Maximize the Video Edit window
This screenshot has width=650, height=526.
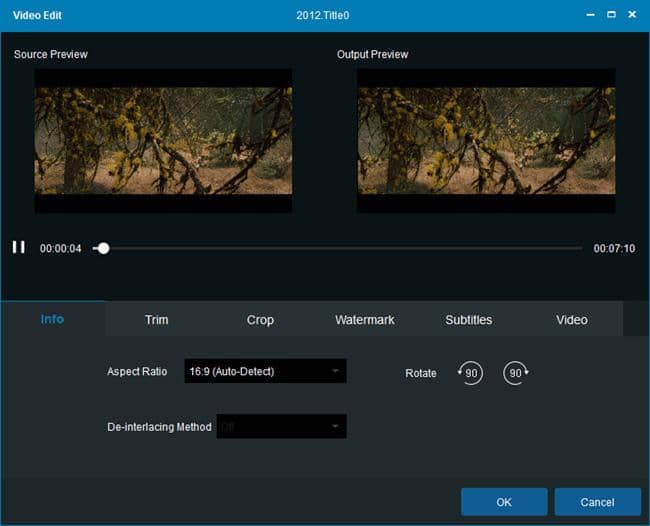611,15
